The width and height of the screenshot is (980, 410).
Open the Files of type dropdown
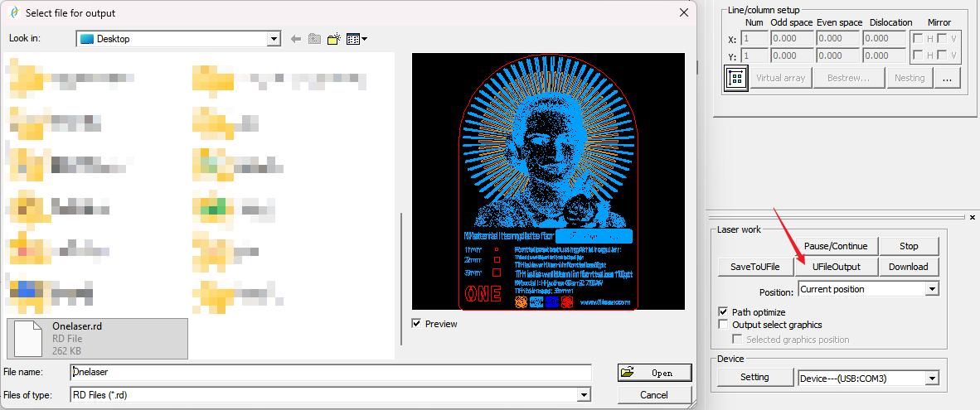coord(584,395)
